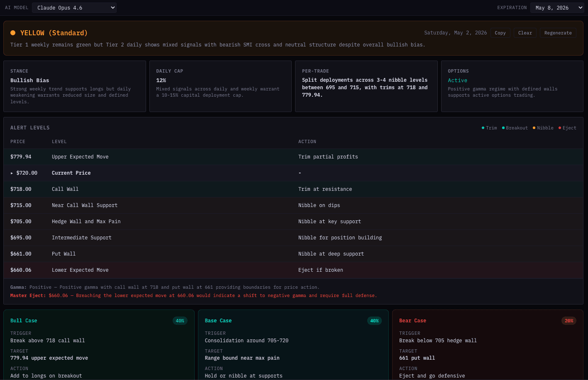Click the Eject legend item

coord(567,128)
